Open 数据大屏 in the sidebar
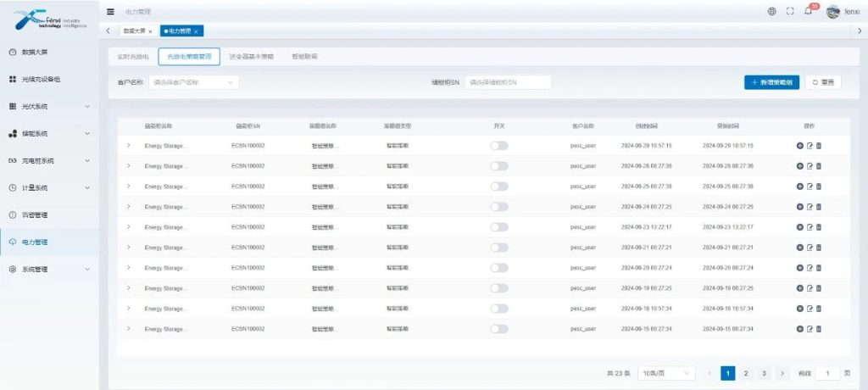The image size is (868, 390). tap(40, 53)
